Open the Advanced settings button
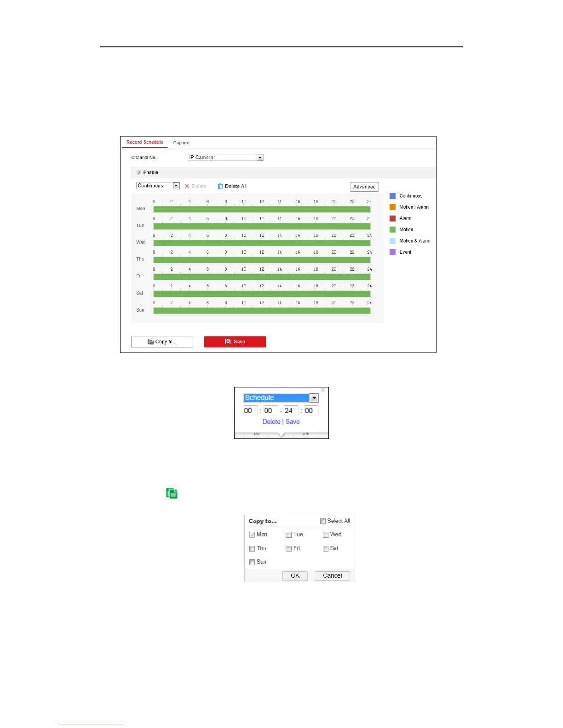 pyautogui.click(x=364, y=187)
